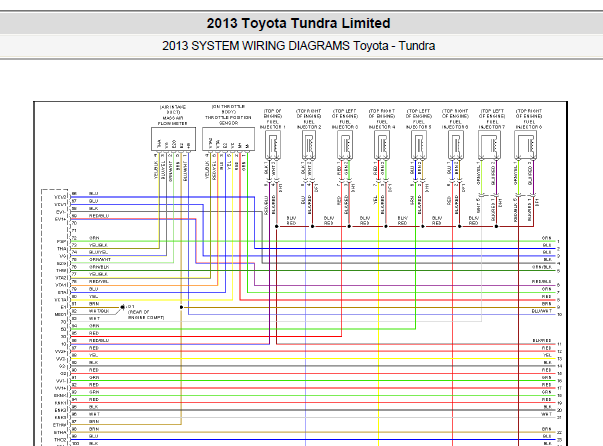Click the RED/YEL wire label at pin 78
This screenshot has width=603, height=446.
coord(99,281)
